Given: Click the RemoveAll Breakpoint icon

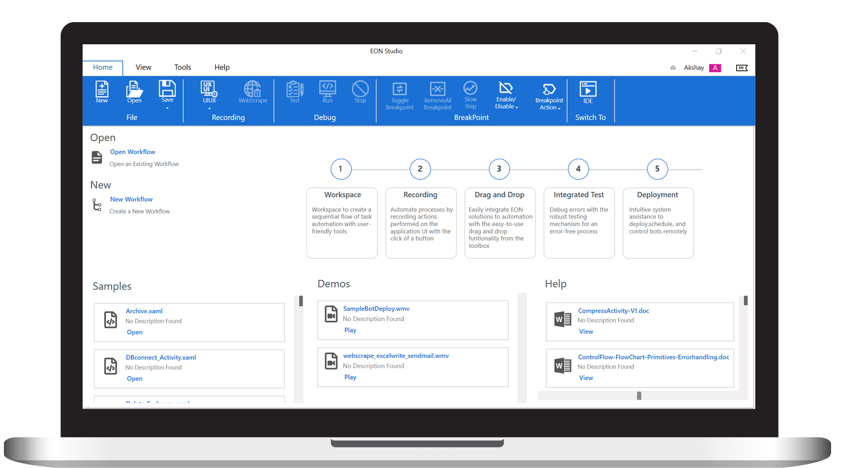Looking at the screenshot, I should (437, 96).
